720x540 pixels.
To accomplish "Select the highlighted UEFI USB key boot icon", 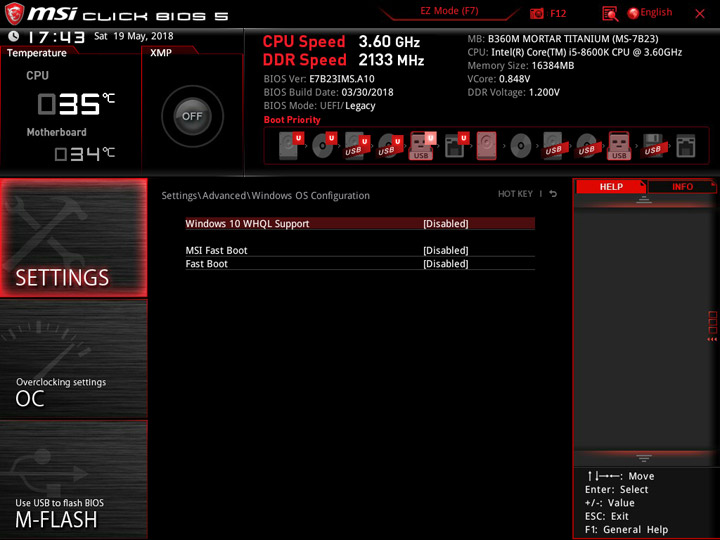I will [x=422, y=146].
